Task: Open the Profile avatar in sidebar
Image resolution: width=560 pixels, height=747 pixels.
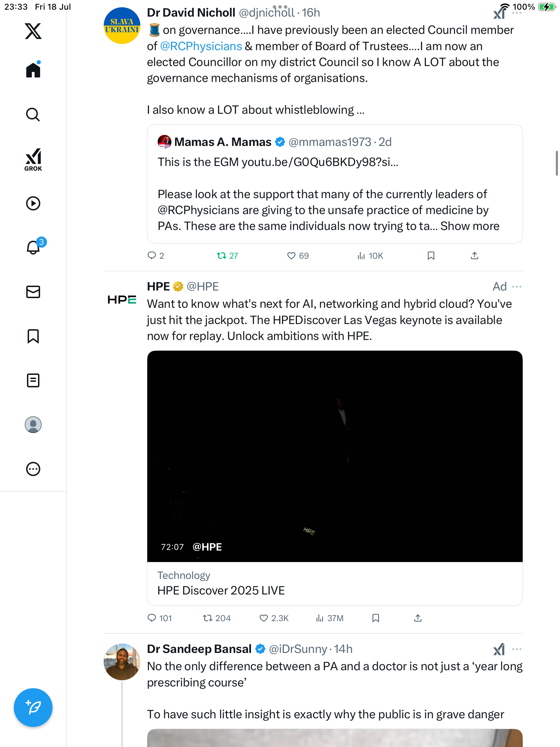Action: coord(33,425)
